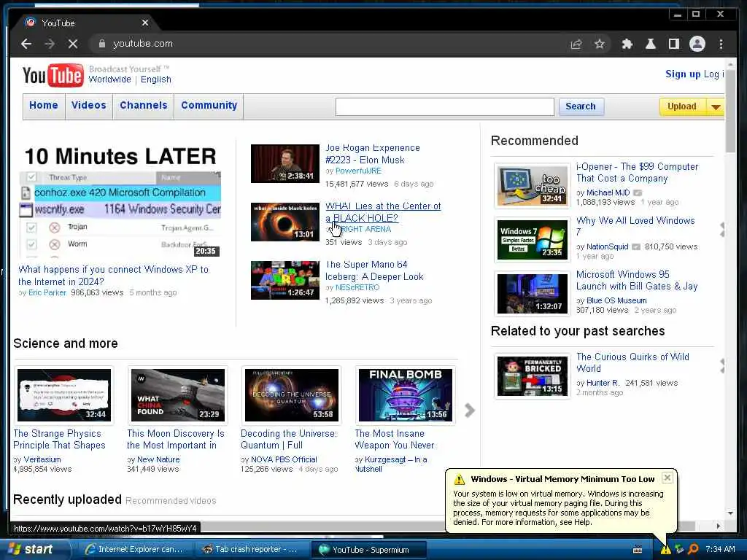Open 'WHAT Lies at the Center of a BLACK HOLE?' link
This screenshot has height=560, width=747.
tap(383, 212)
